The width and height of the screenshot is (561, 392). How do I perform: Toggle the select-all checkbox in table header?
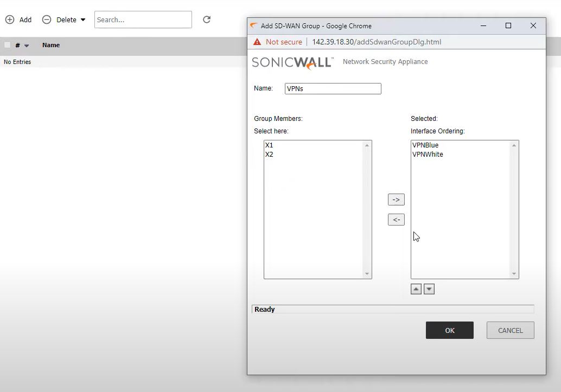point(8,45)
